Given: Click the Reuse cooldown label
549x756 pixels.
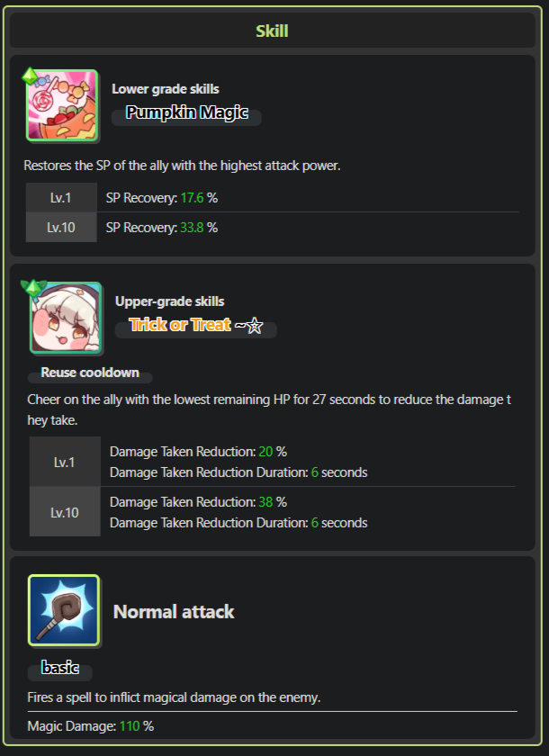Looking at the screenshot, I should coord(90,373).
